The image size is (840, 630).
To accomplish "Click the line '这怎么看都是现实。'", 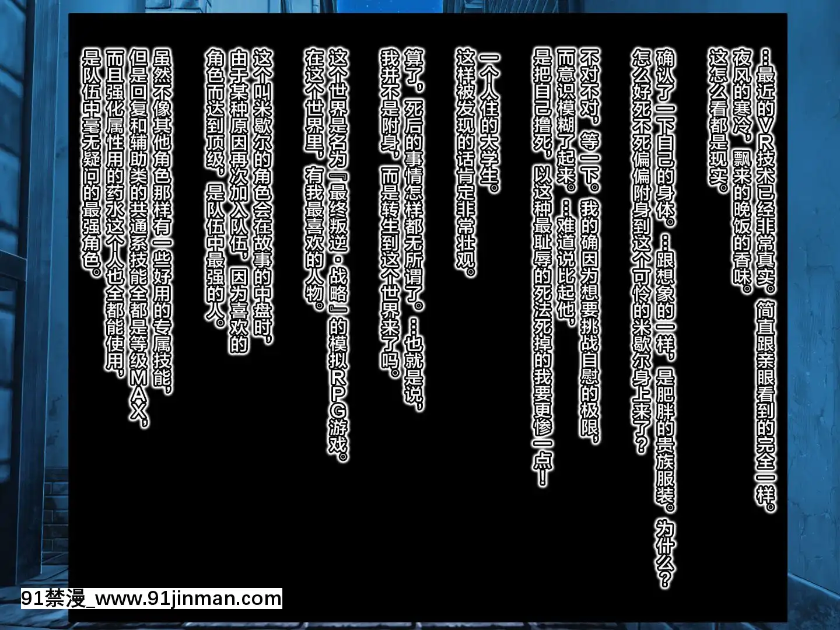I will click(x=719, y=120).
